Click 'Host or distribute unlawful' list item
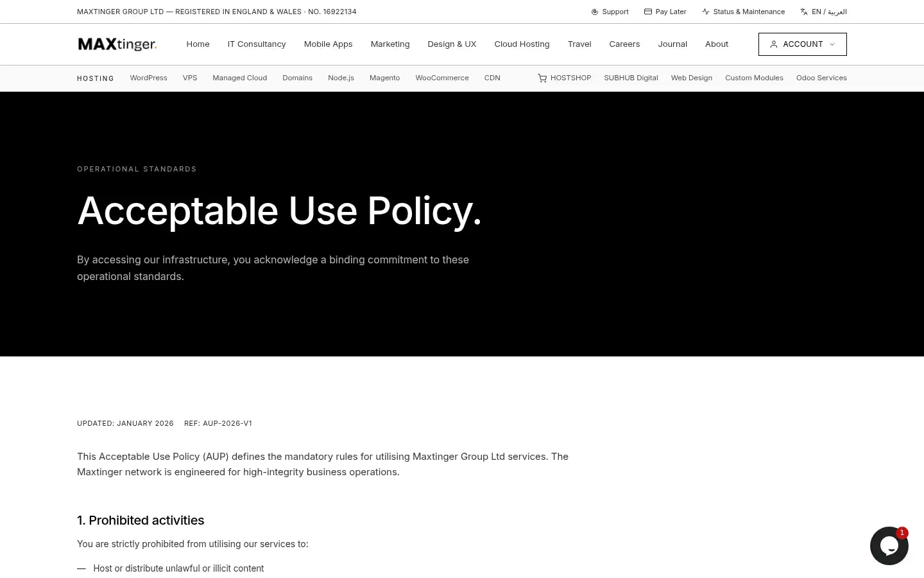 pyautogui.click(x=178, y=568)
